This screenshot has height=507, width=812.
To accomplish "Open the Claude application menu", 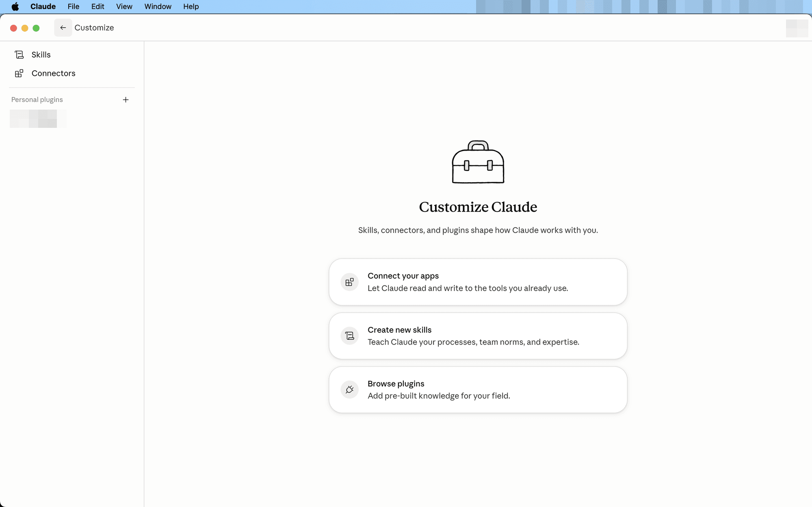I will click(x=43, y=6).
